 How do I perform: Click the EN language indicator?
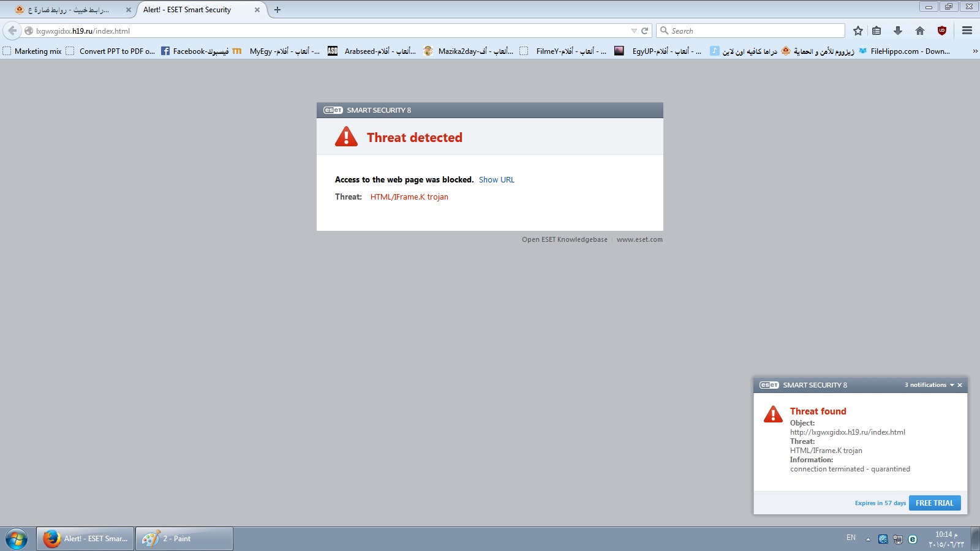(851, 538)
